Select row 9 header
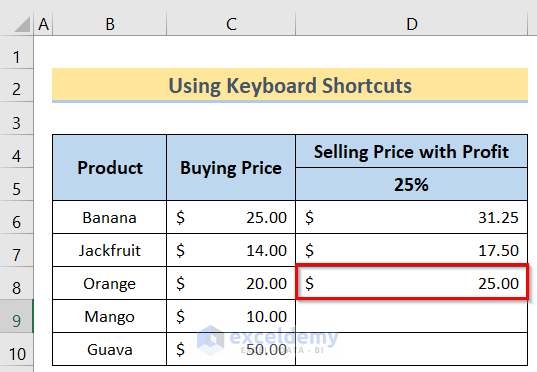This screenshot has width=537, height=372. point(16,316)
